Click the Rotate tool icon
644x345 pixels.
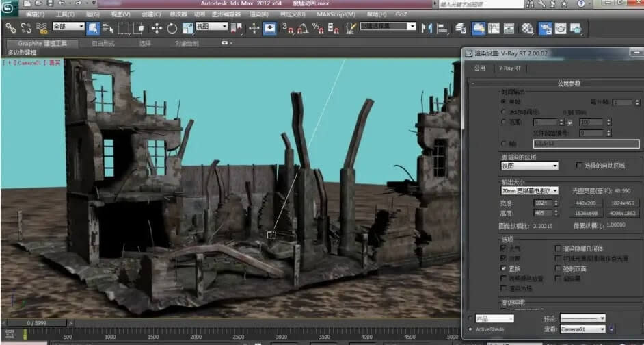click(172, 28)
